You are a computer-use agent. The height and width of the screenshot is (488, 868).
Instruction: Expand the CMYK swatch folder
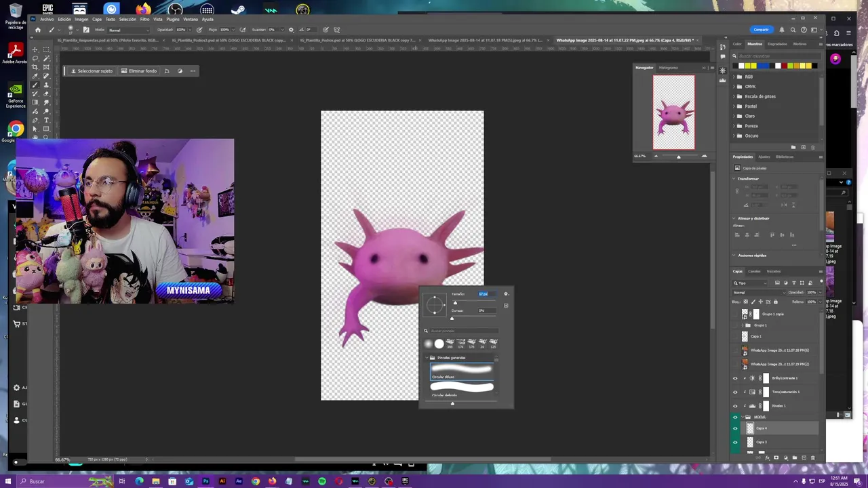[734, 87]
